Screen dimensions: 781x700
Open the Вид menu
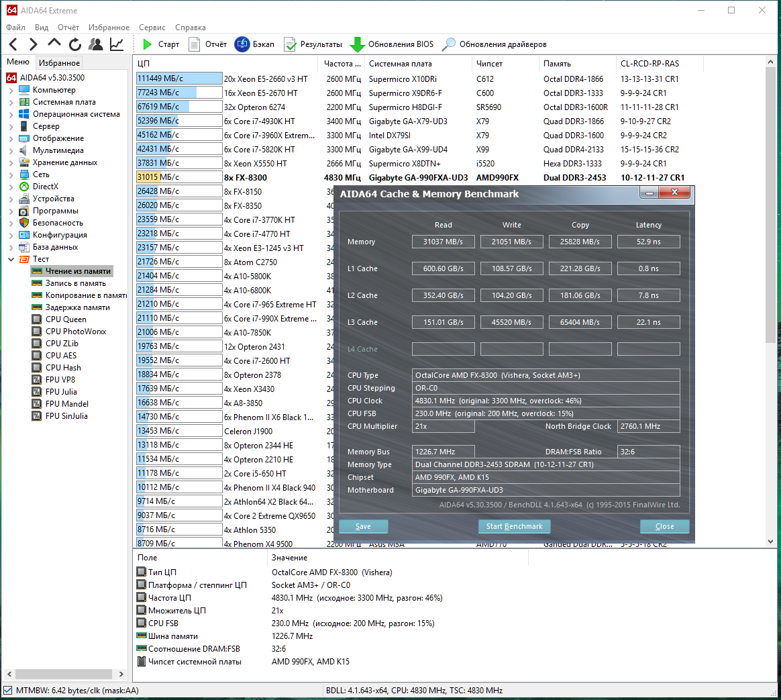coord(42,28)
